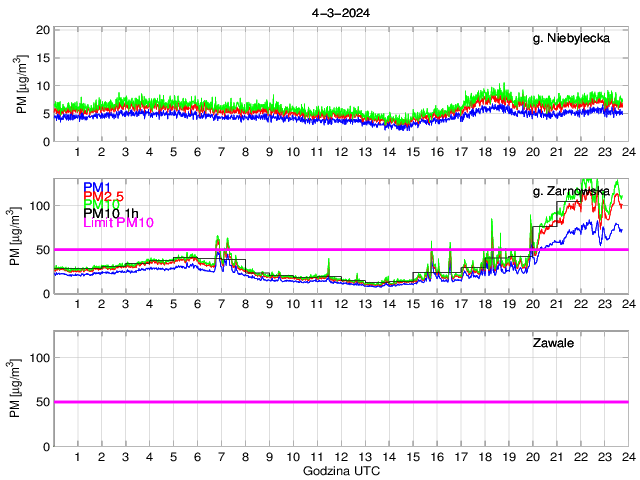Click the magenta limit line in Zarnowska chart

click(341, 249)
